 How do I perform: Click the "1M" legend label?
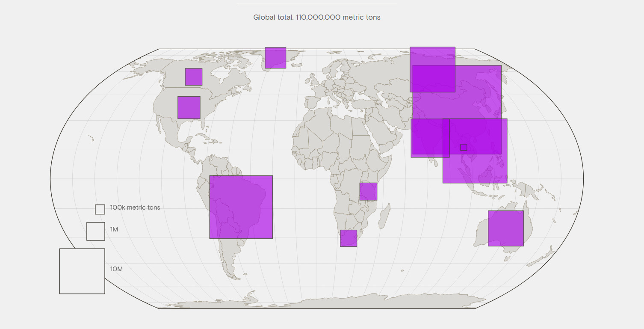(x=114, y=229)
